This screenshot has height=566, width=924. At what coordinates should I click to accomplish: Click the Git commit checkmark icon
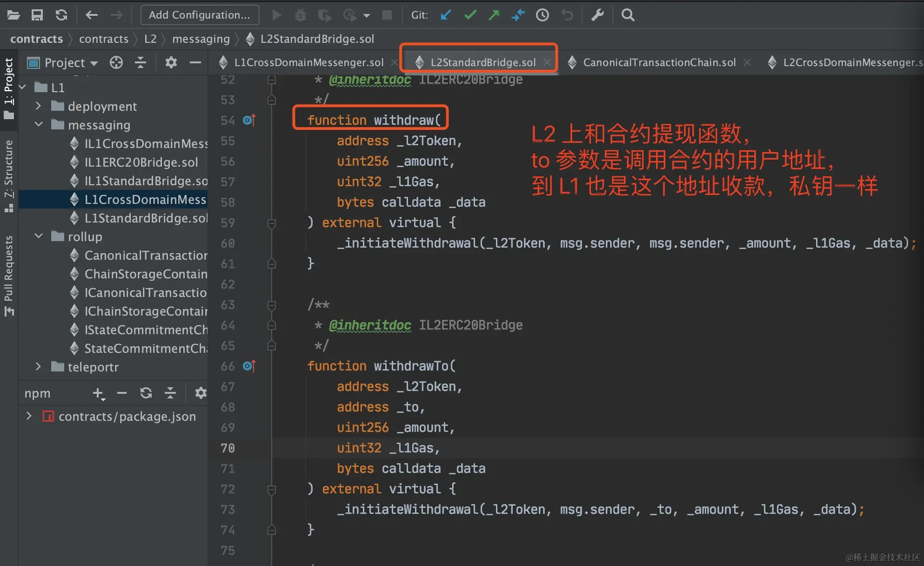click(x=470, y=15)
